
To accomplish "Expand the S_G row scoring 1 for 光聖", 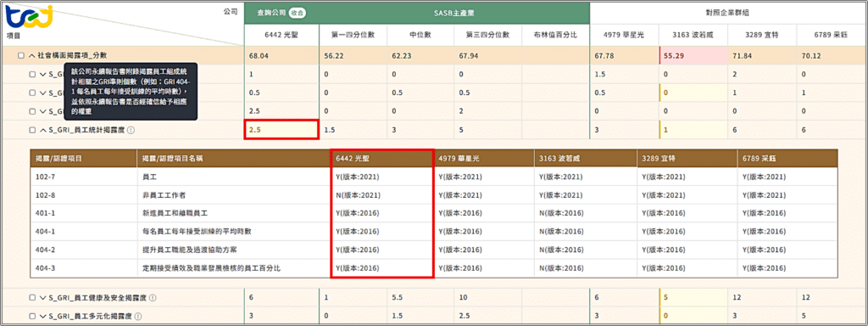I will (42, 75).
